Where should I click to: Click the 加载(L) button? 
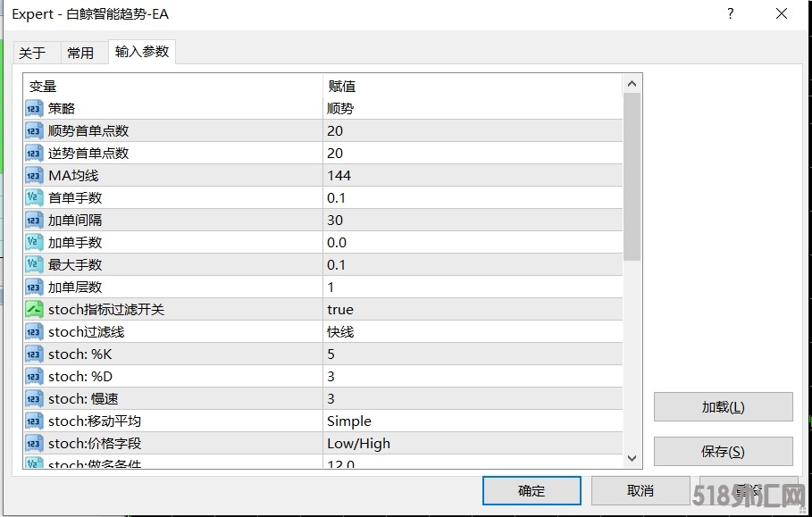(x=723, y=407)
